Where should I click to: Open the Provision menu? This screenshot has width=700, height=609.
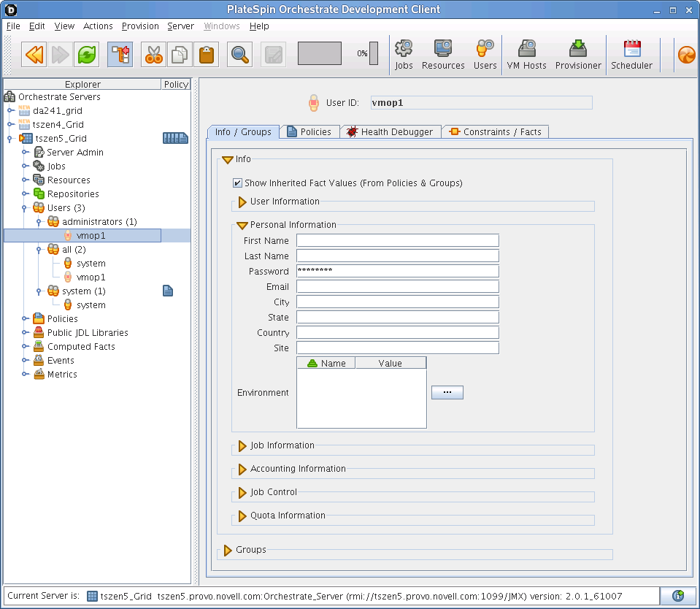tap(140, 26)
